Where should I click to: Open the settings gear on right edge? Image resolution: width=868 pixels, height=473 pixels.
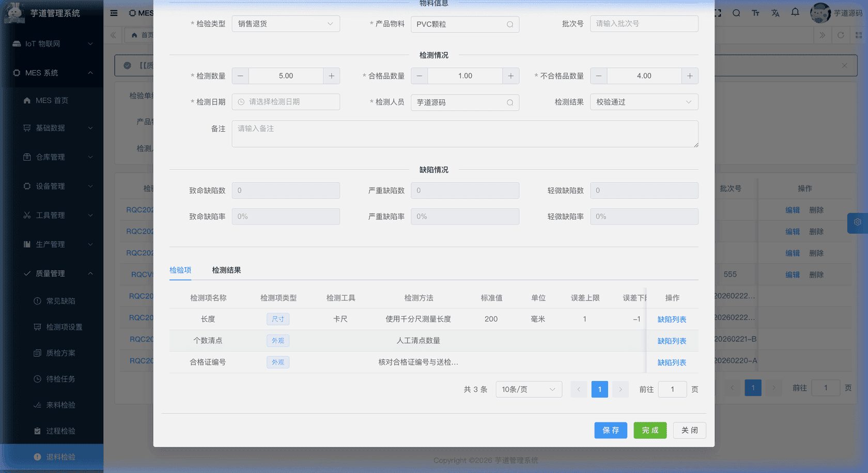[857, 222]
